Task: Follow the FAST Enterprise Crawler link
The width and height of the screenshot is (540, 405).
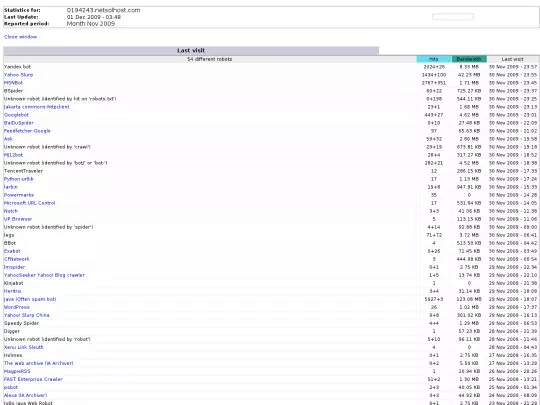Action: [33, 379]
